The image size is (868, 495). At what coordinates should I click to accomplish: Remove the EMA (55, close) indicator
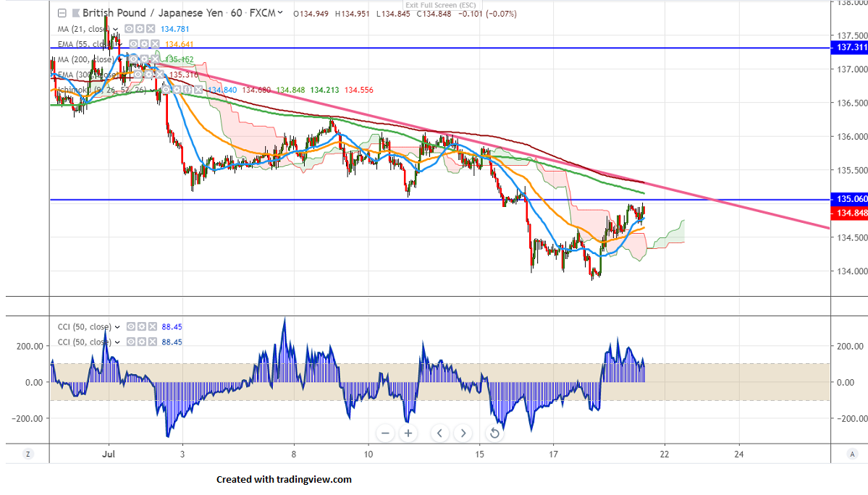click(155, 43)
